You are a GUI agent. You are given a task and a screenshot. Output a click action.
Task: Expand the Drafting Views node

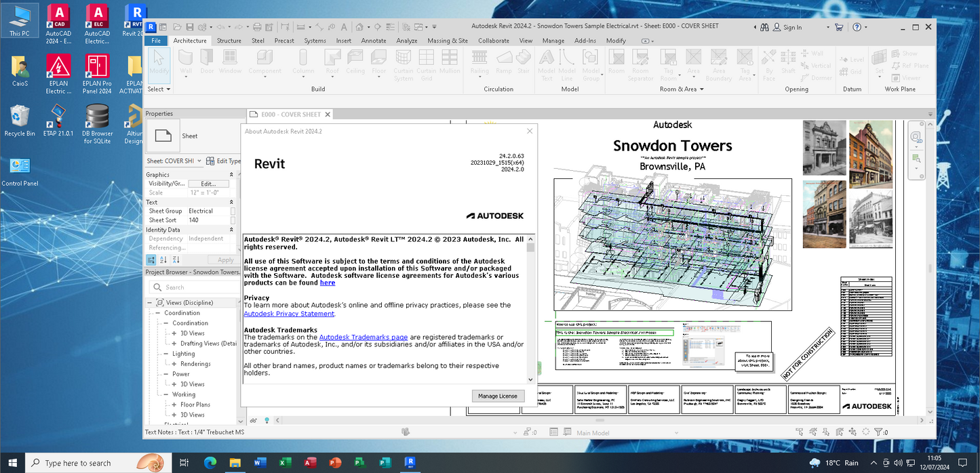174,344
